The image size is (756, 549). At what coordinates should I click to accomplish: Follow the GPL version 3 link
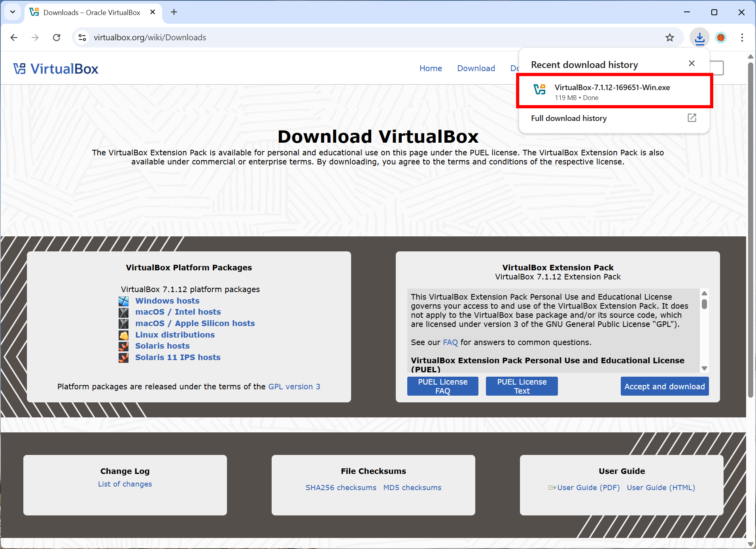(x=294, y=386)
